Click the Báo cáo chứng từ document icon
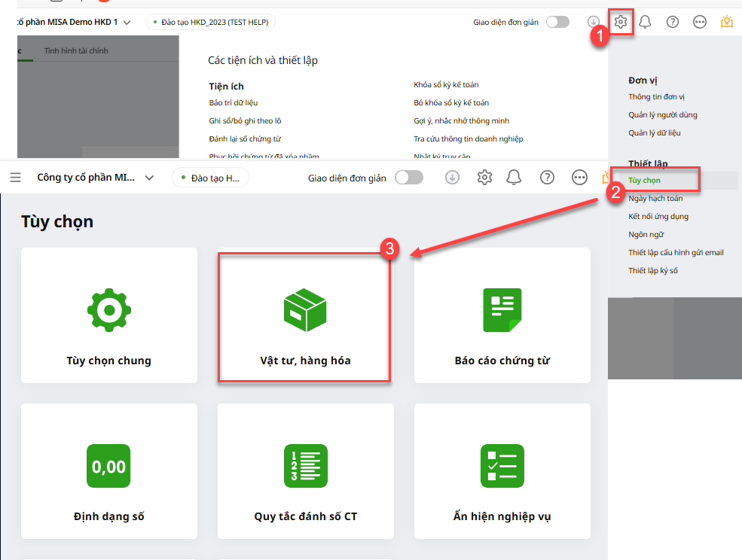742x560 pixels. tap(502, 309)
